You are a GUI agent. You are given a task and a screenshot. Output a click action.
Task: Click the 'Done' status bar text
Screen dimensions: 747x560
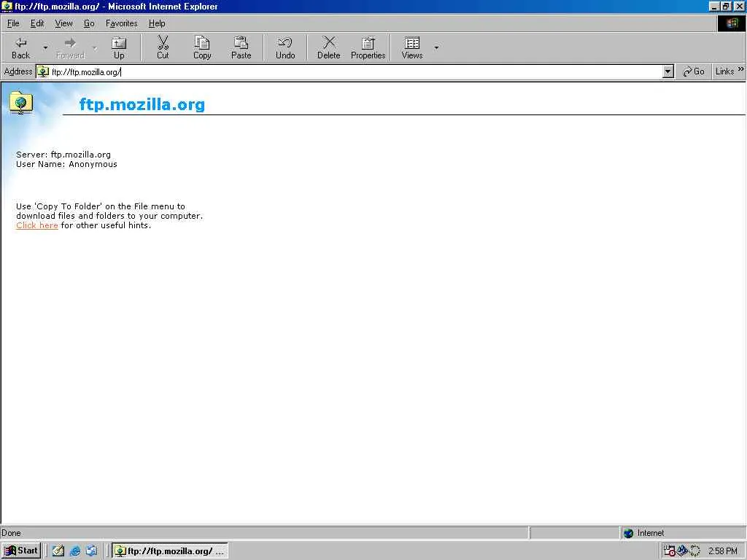coord(11,533)
